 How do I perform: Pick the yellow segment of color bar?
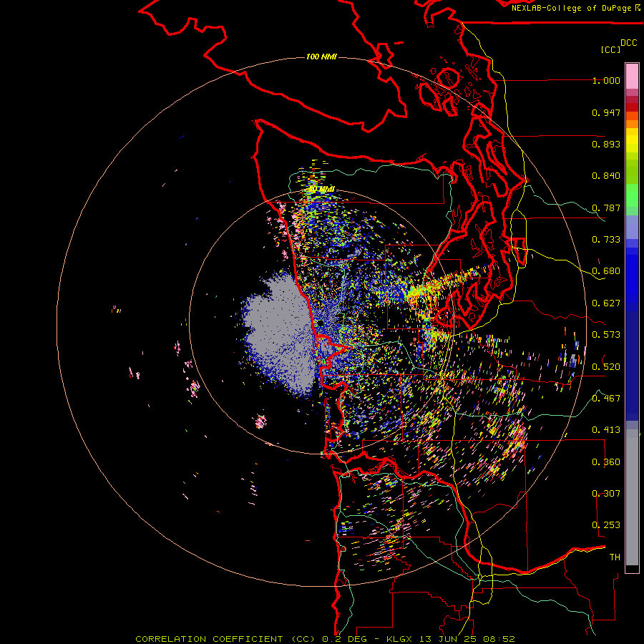(632, 140)
